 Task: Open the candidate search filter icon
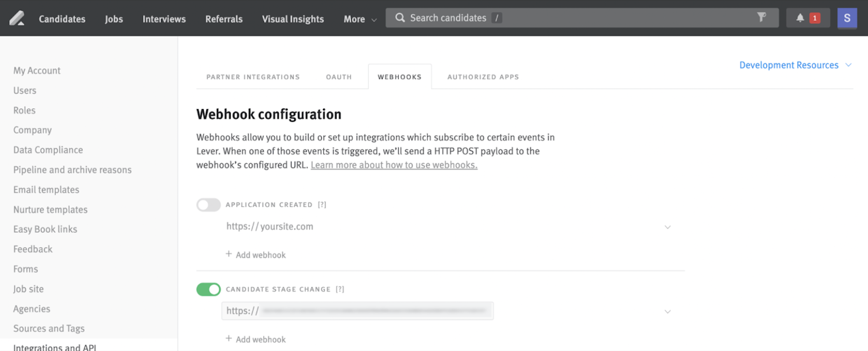click(761, 17)
